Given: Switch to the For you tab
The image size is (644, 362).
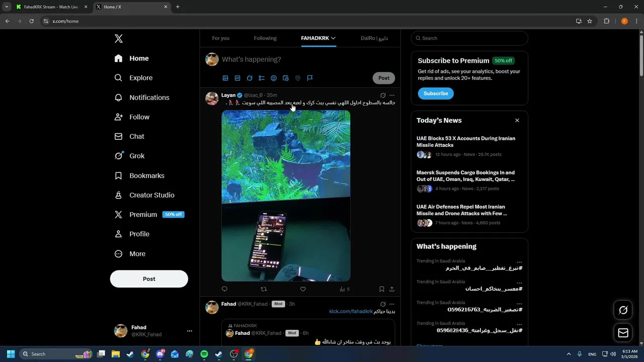Looking at the screenshot, I should [221, 38].
